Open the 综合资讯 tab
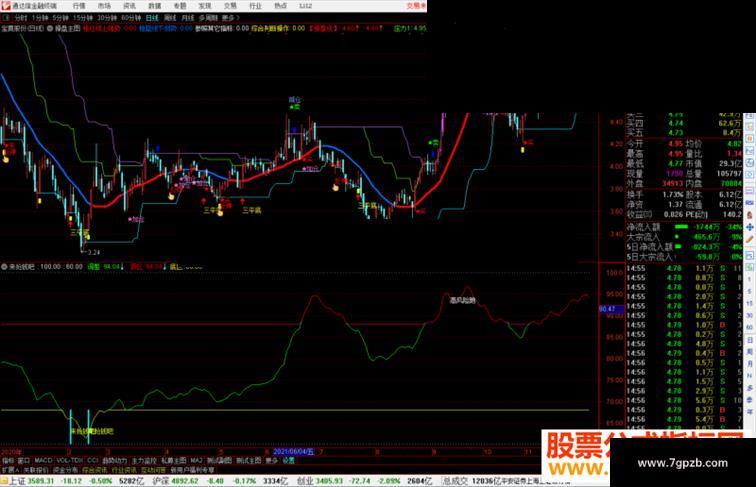This screenshot has height=487, width=756. pos(94,470)
